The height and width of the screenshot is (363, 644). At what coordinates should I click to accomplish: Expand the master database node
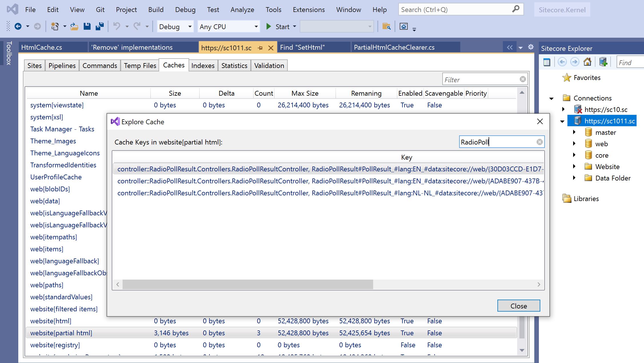[x=574, y=132]
